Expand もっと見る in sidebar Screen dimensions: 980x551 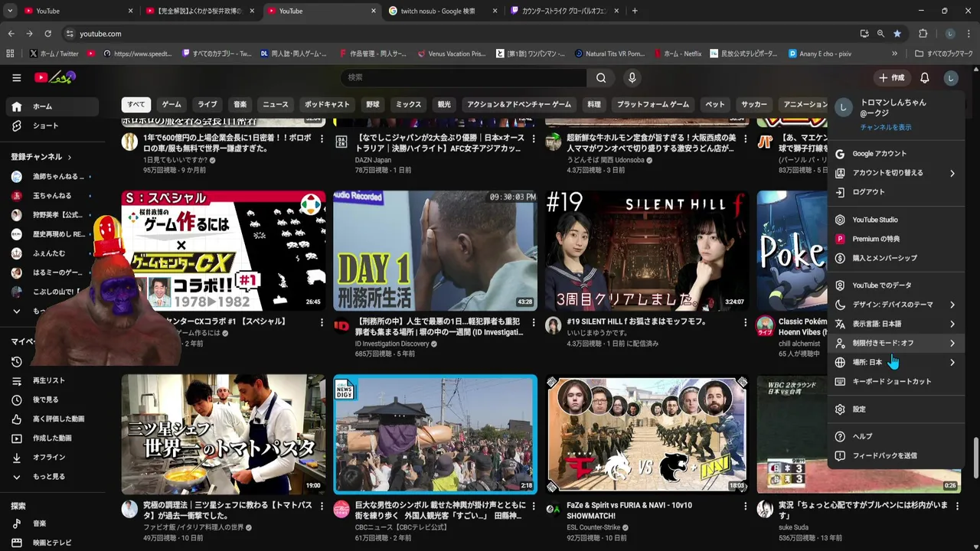pos(51,476)
